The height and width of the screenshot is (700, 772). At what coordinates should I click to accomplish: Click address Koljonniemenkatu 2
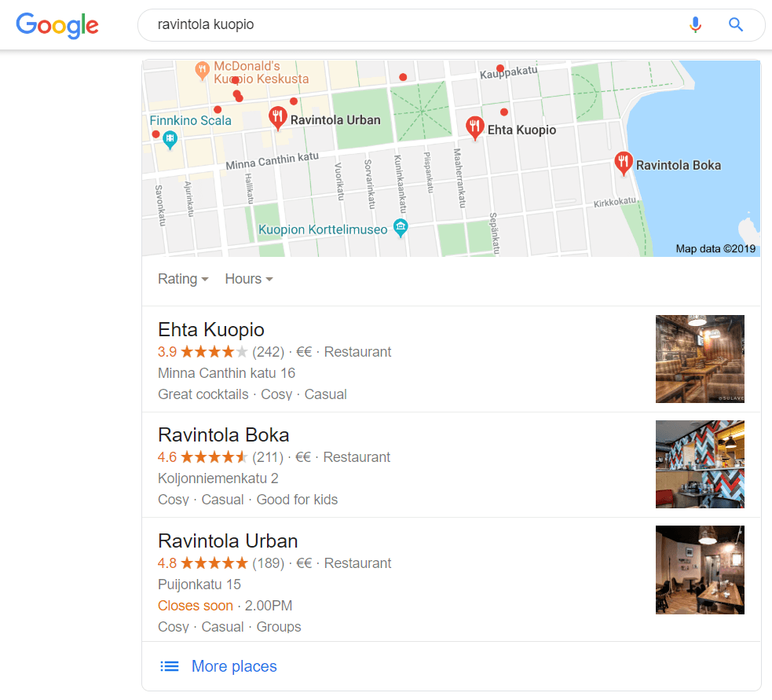[x=218, y=478]
